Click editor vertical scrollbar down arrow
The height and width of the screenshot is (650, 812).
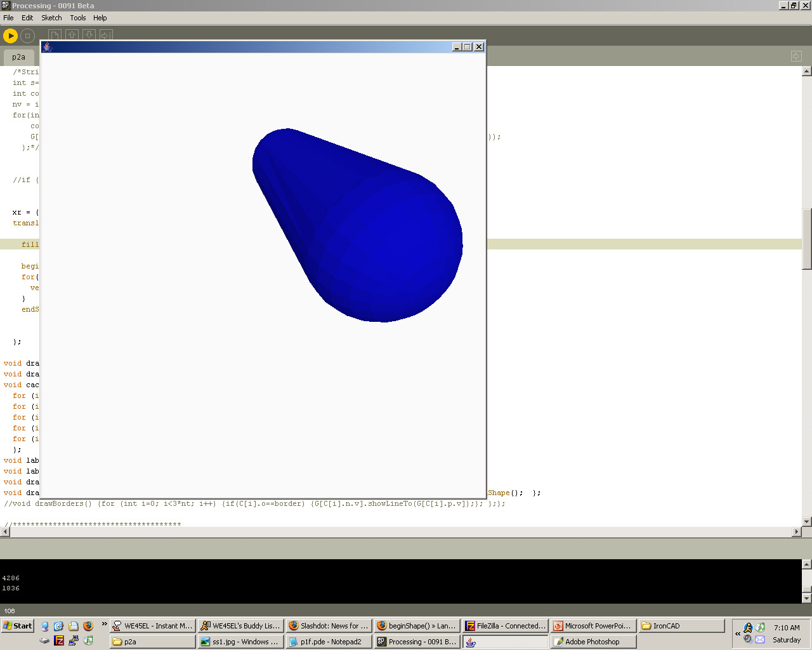pyautogui.click(x=807, y=521)
